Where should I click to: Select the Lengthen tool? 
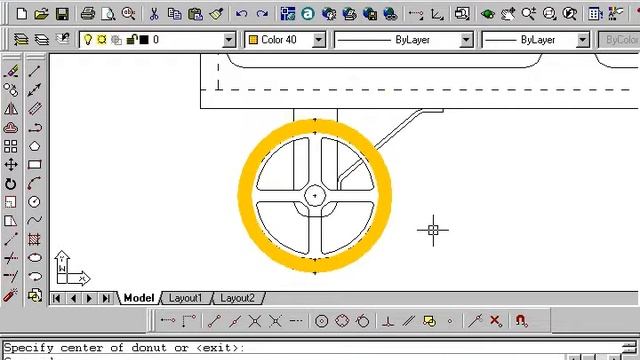tap(11, 239)
